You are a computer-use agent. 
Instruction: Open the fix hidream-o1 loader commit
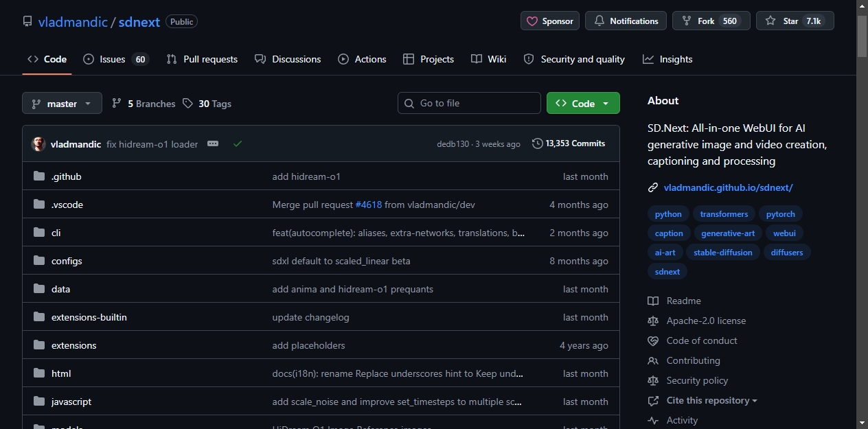(152, 144)
